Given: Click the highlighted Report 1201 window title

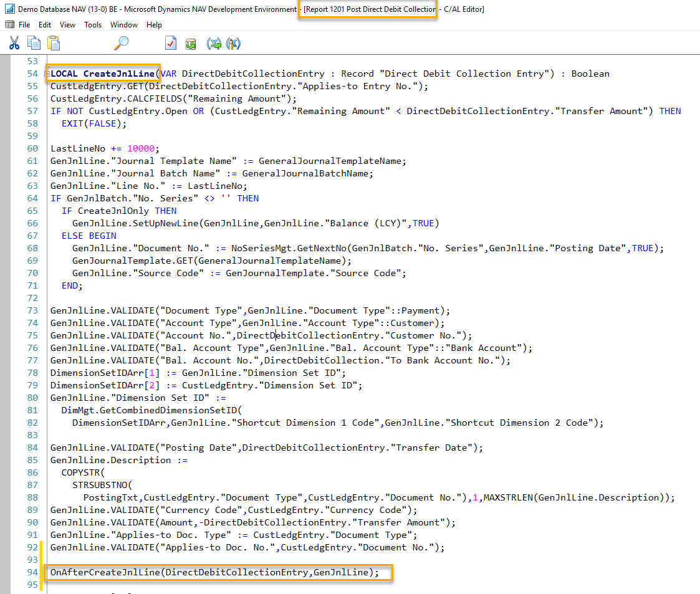Looking at the screenshot, I should pyautogui.click(x=368, y=9).
